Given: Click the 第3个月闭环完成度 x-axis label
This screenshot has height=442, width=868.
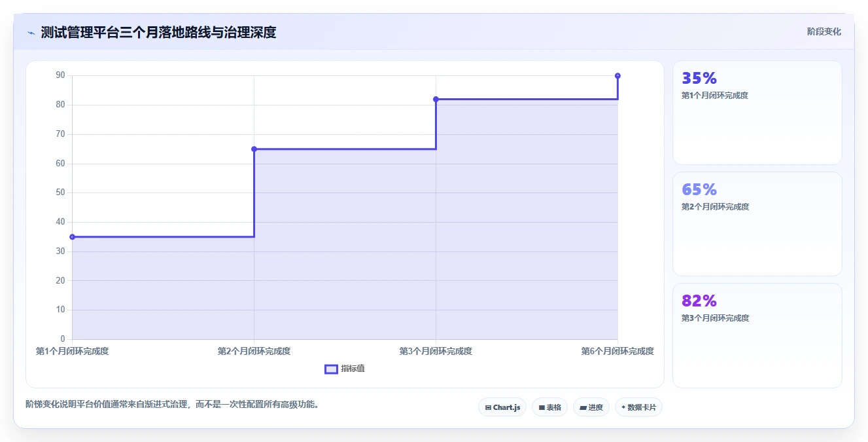Looking at the screenshot, I should 436,351.
